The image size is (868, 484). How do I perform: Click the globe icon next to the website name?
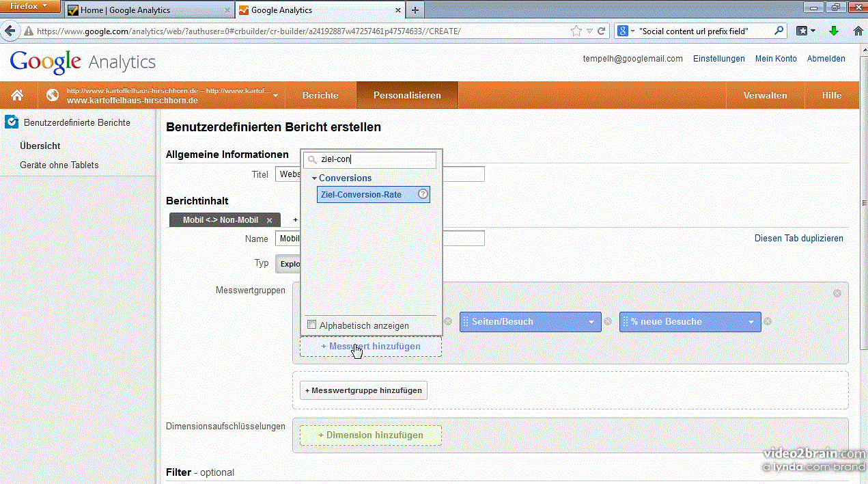click(x=53, y=95)
